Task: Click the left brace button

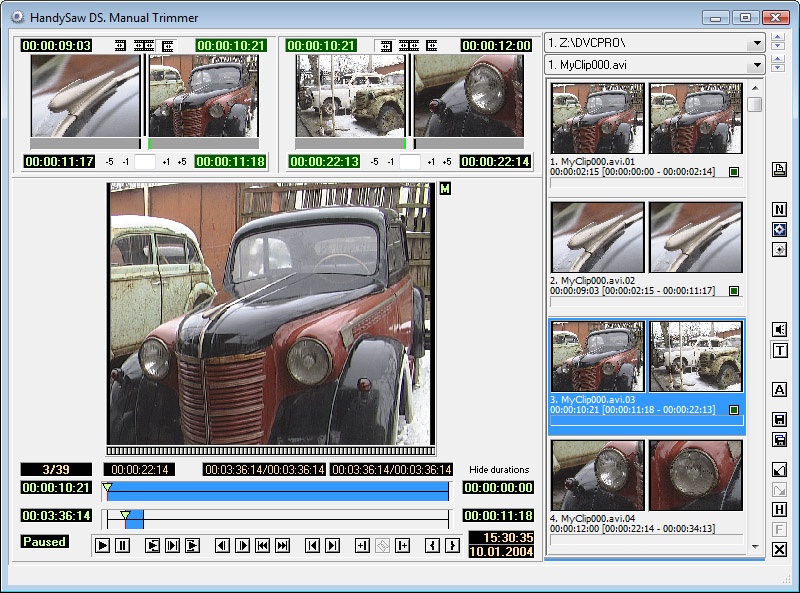Action: pyautogui.click(x=433, y=546)
